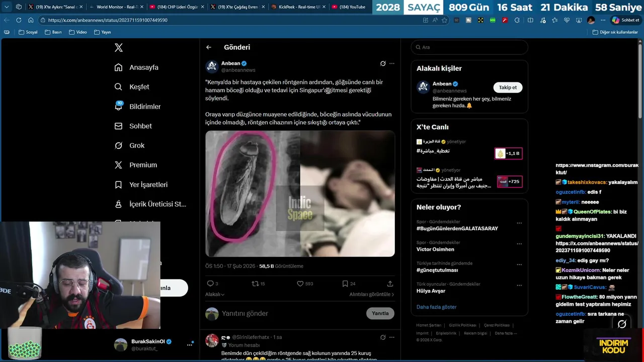
Task: Open the Premium page in sidebar
Action: tap(135, 165)
